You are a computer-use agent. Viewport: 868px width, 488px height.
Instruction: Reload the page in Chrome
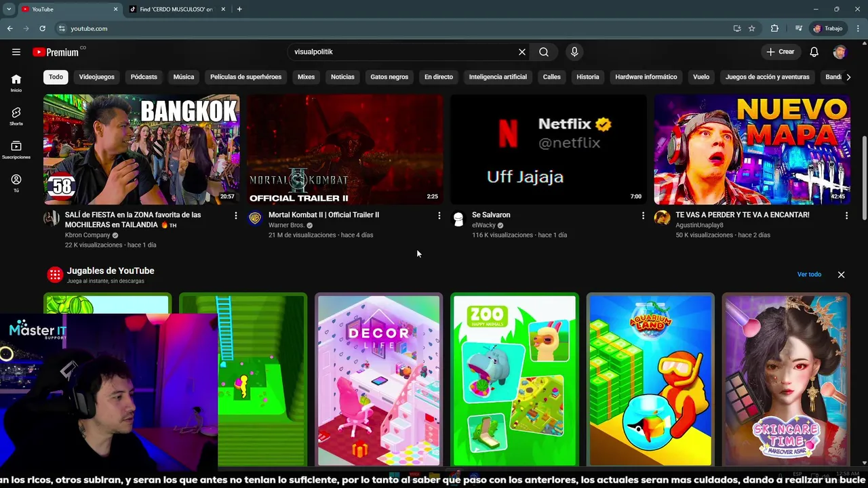(42, 28)
